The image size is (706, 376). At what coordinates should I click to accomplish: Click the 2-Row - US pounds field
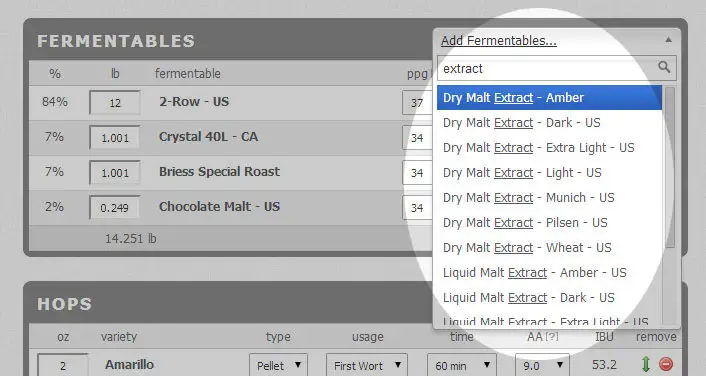click(x=115, y=103)
